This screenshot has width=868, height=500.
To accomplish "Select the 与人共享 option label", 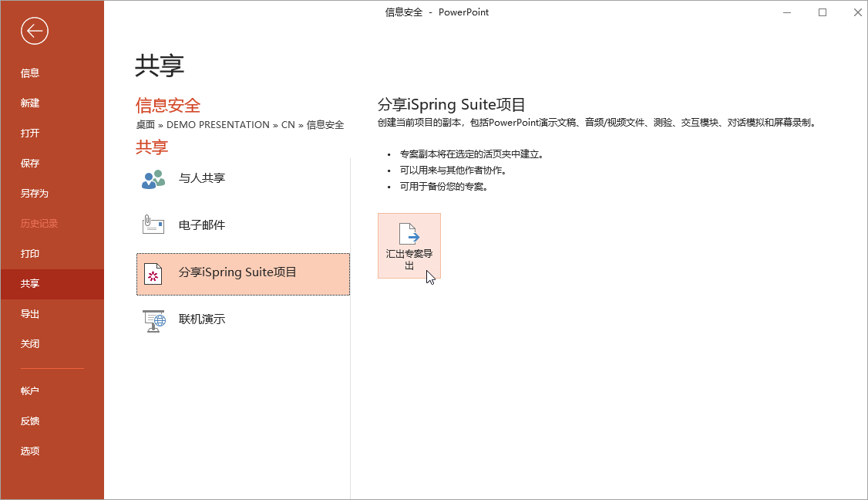I will [x=201, y=178].
